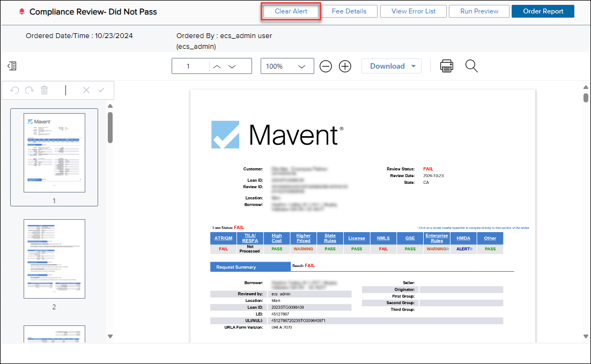The image size is (591, 364).
Task: Click document viewer scroll up arrow
Action: [586, 87]
